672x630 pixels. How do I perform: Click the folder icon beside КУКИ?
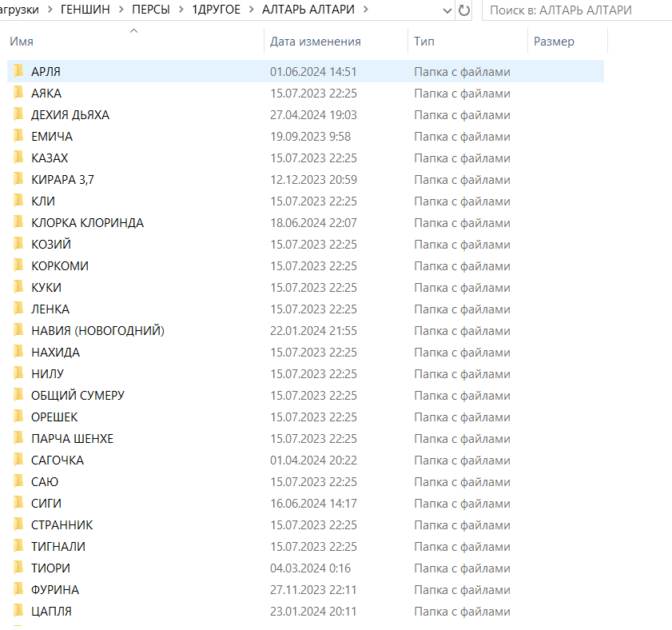(18, 286)
